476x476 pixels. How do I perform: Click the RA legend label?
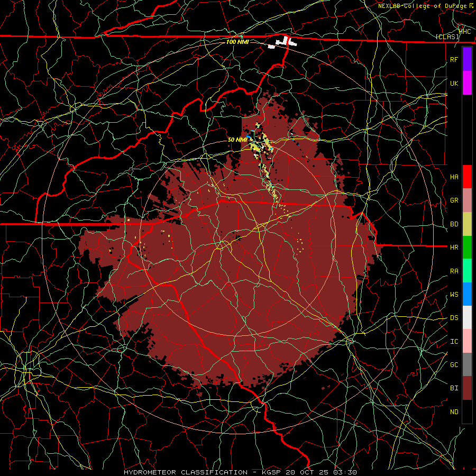[454, 271]
